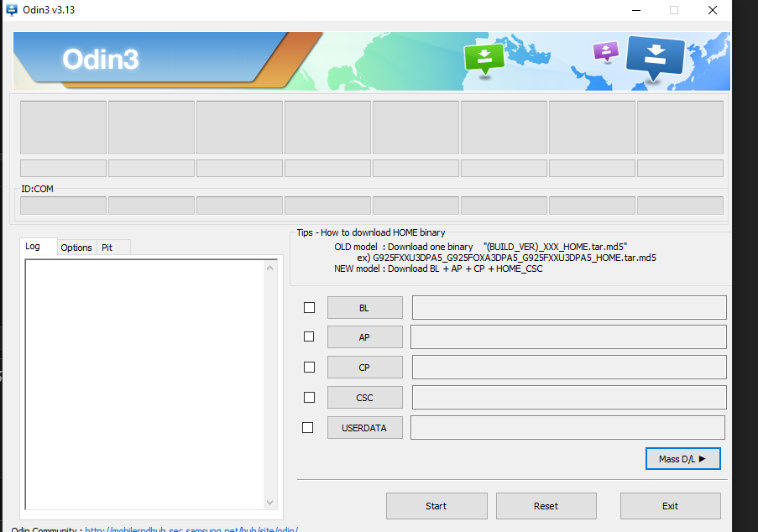The image size is (758, 532).
Task: Switch to the Pit tab
Action: [x=113, y=248]
